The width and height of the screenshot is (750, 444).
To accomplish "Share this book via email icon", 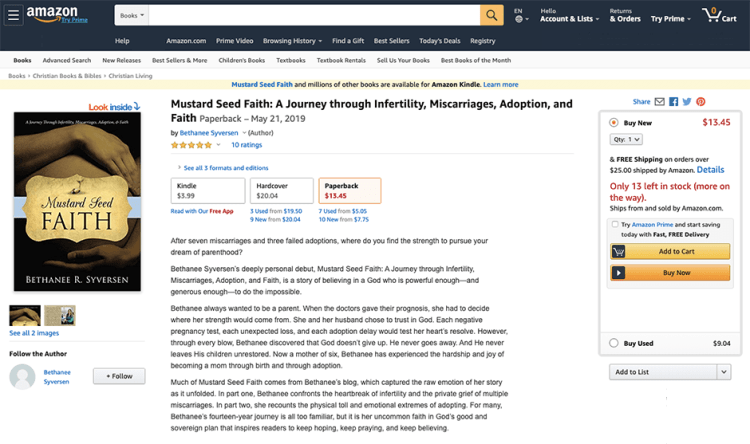I will click(660, 102).
